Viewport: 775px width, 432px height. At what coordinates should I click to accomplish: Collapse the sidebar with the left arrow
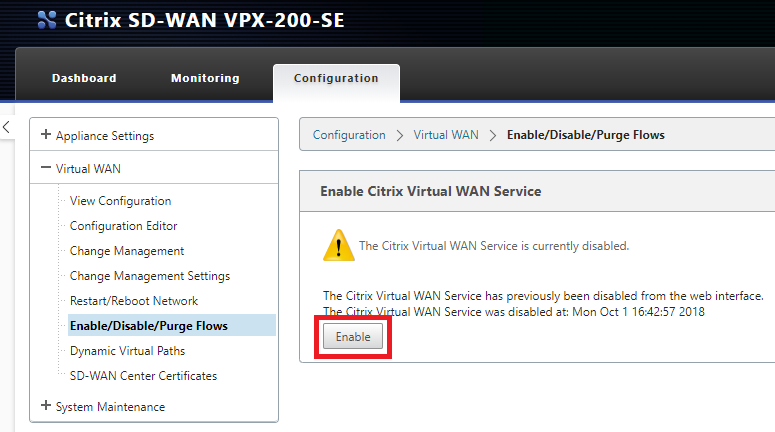pyautogui.click(x=6, y=127)
